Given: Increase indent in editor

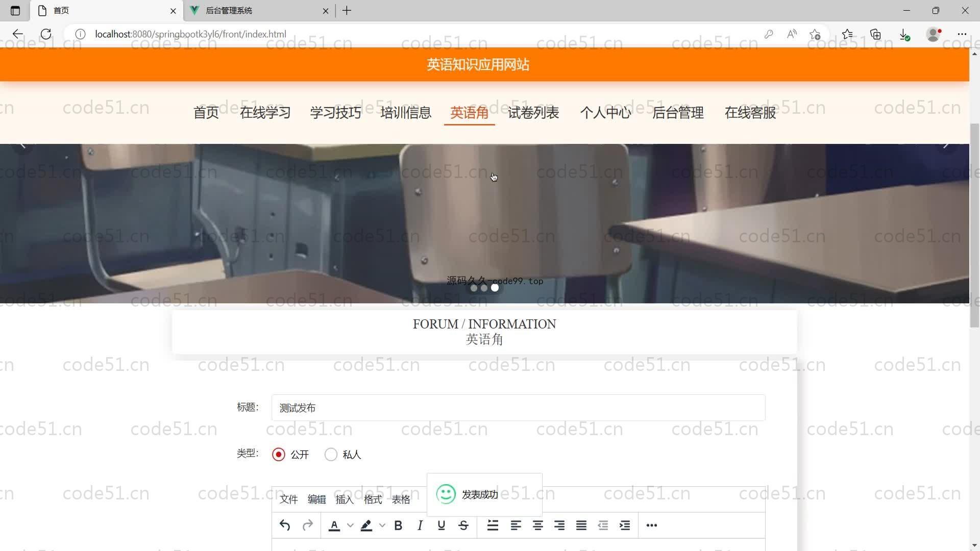Looking at the screenshot, I should 625,525.
